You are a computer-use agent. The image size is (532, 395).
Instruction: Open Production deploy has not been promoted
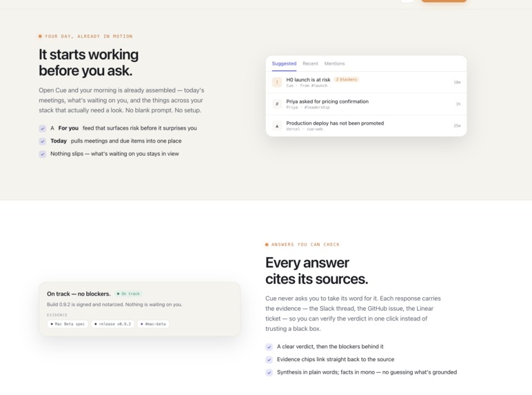coord(366,125)
